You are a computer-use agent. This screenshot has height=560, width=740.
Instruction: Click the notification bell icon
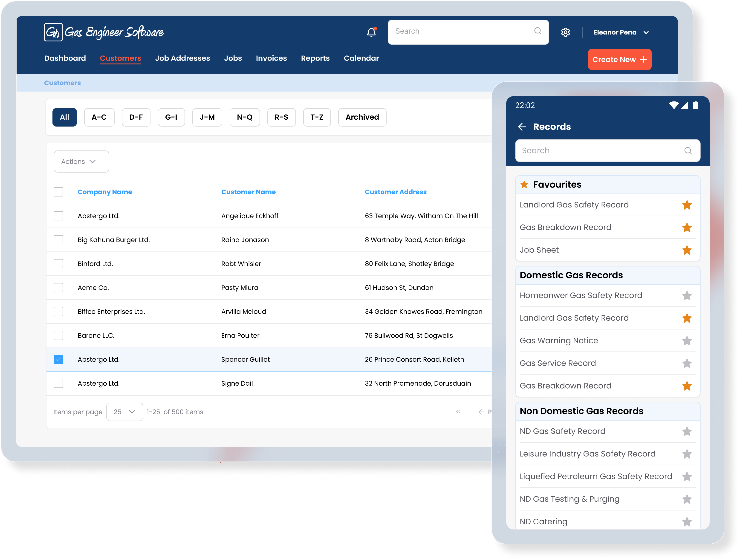[x=371, y=32]
